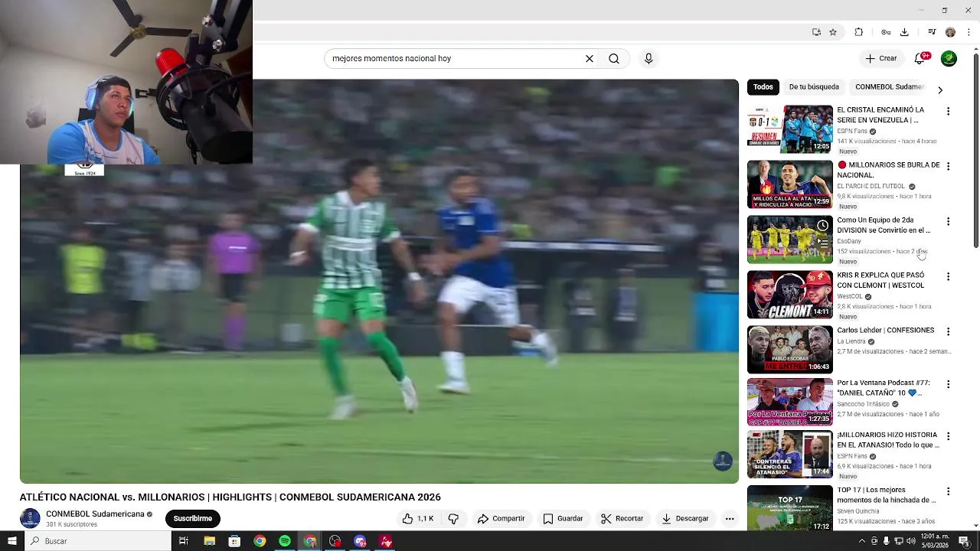Show hidden system tray icons chevron
Screen dimensions: 980x551
click(x=863, y=541)
